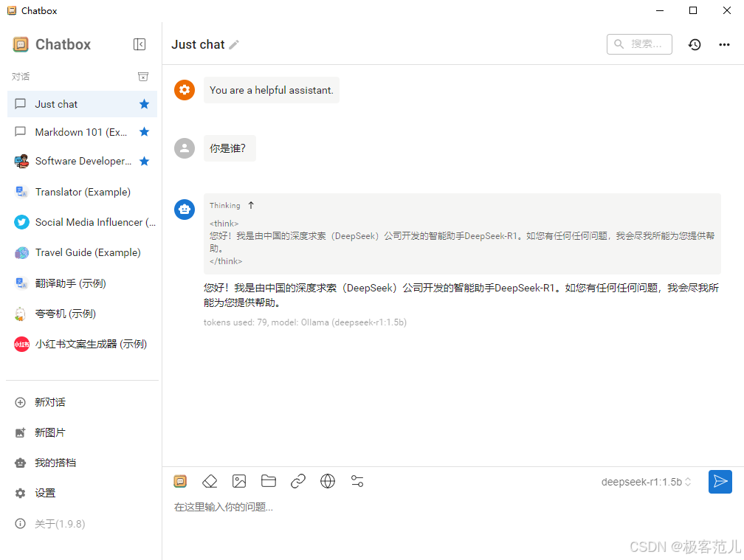Click the clear conversations archive icon
The height and width of the screenshot is (560, 744).
point(143,76)
